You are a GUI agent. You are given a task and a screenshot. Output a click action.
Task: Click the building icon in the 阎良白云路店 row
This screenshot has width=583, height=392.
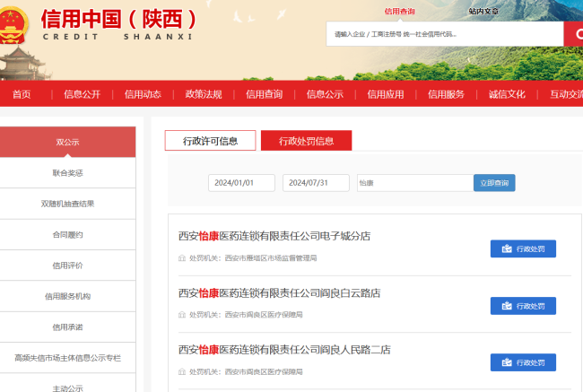182,315
